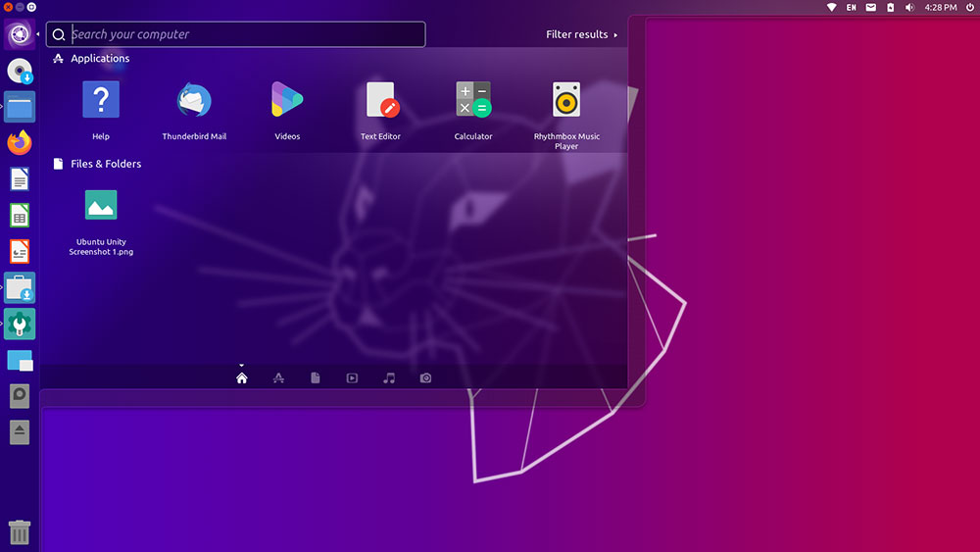The image size is (980, 552).
Task: Switch to the Photos lens
Action: click(x=425, y=377)
